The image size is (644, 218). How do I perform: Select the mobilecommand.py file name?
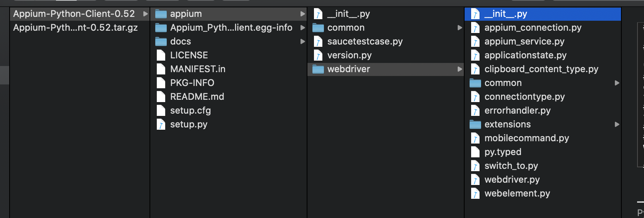[x=527, y=138]
